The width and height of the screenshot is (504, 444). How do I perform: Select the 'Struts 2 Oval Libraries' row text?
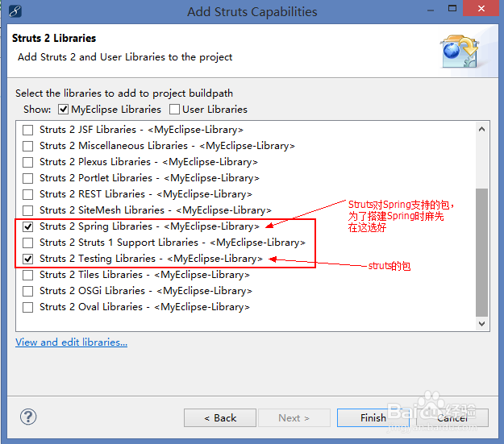point(144,307)
